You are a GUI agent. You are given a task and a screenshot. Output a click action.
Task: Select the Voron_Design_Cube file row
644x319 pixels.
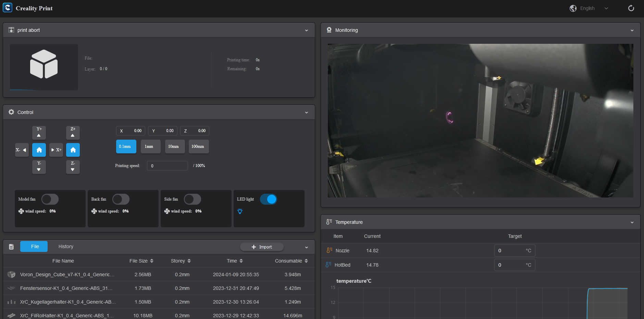pyautogui.click(x=159, y=275)
